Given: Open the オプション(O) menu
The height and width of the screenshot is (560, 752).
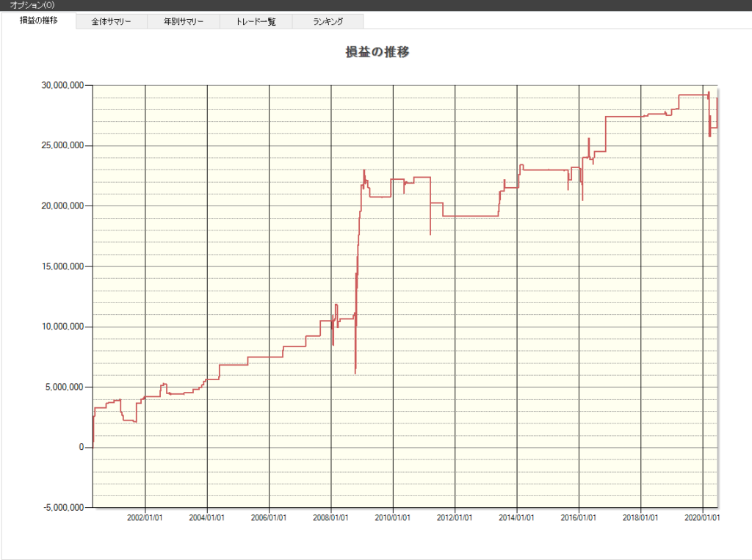Looking at the screenshot, I should pyautogui.click(x=32, y=5).
